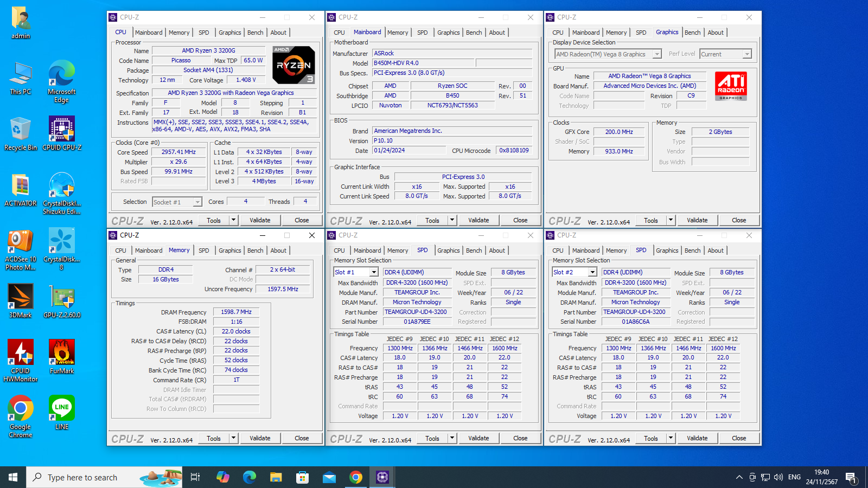Expand Tools dropdown arrow in Mainboard window

(x=452, y=220)
